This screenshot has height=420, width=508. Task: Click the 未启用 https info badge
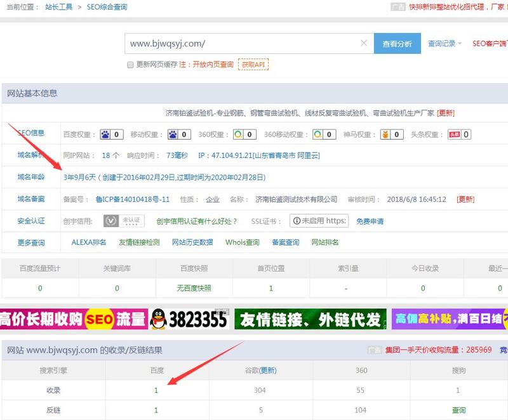click(x=319, y=221)
